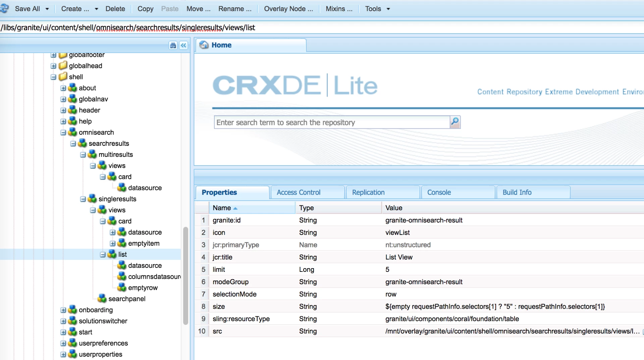Open the Create dropdown arrow
Viewport: 644px width, 360px height.
(x=97, y=9)
